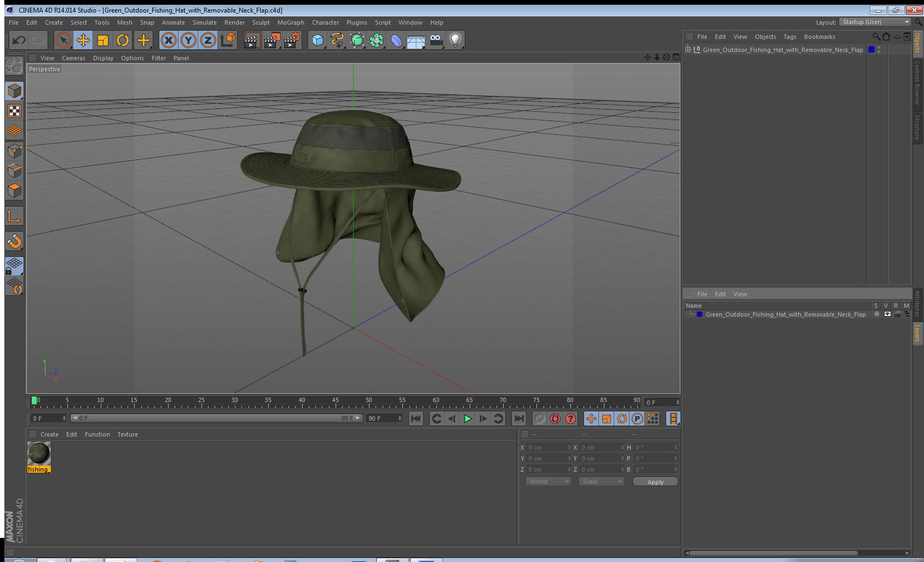The width and height of the screenshot is (924, 562).
Task: Activate the Rotate tool
Action: point(123,40)
